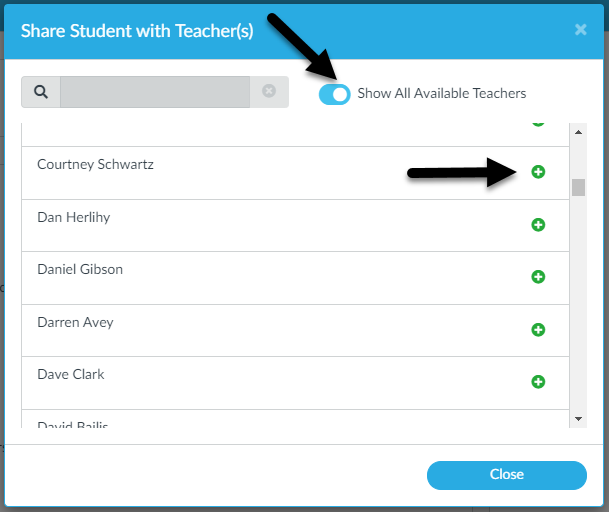
Task: Dismiss dialog with header X button
Action: [x=581, y=30]
